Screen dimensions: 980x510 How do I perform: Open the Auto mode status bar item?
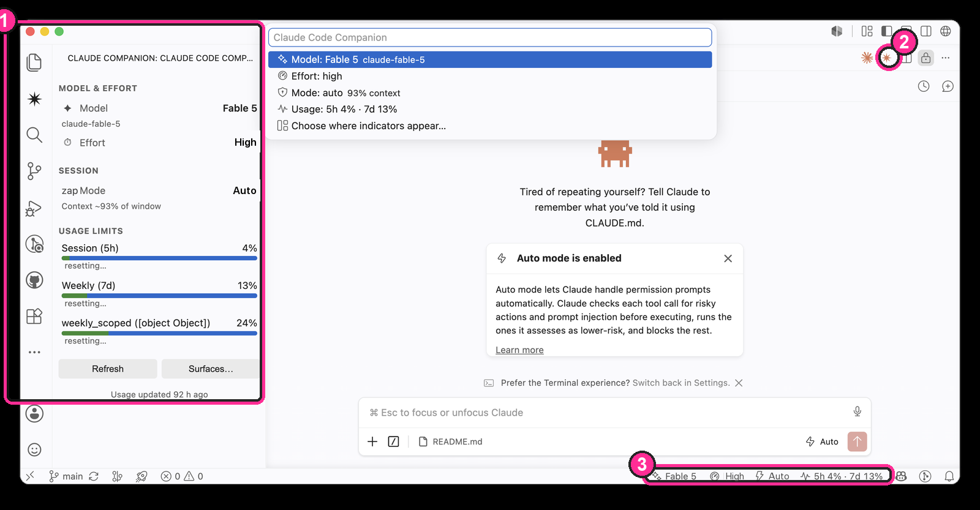[x=772, y=476]
